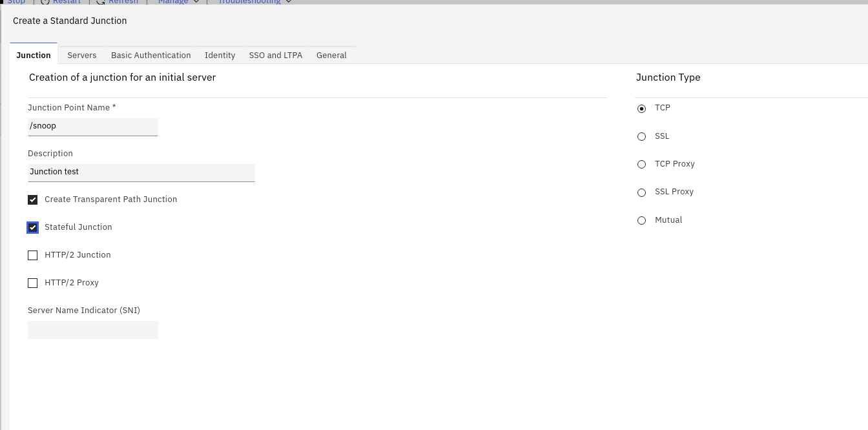Image resolution: width=868 pixels, height=430 pixels.
Task: Select the TCP Proxy radio button
Action: 641,164
